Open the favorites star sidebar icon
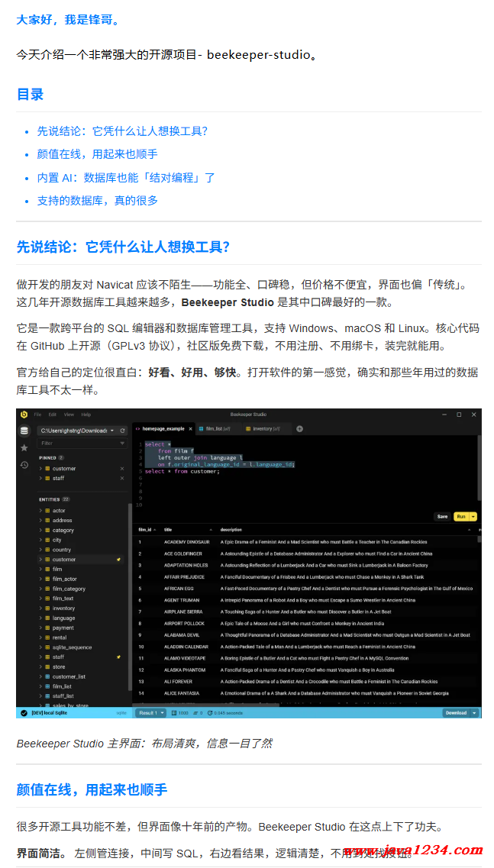 coord(24,448)
